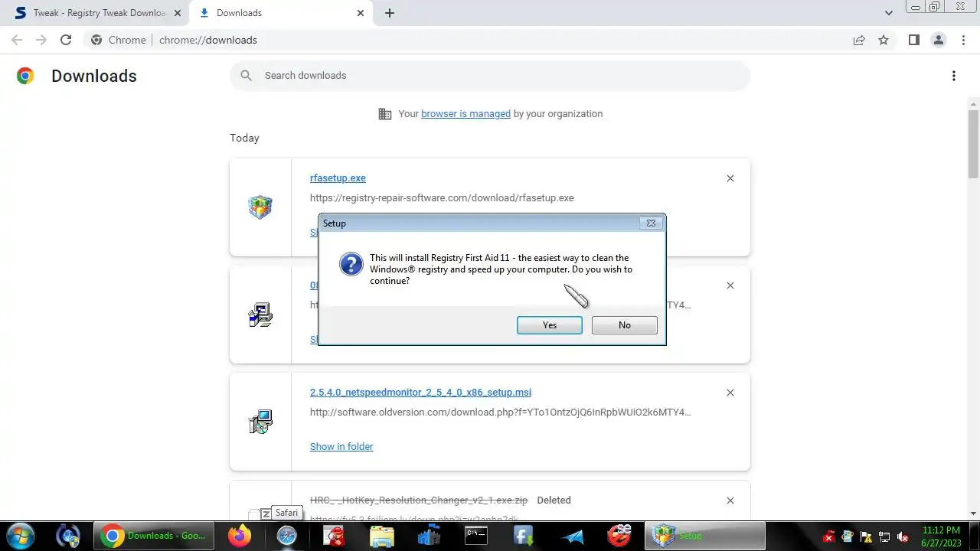
Task: Open the blue paper plane taskbar icon
Action: click(571, 536)
